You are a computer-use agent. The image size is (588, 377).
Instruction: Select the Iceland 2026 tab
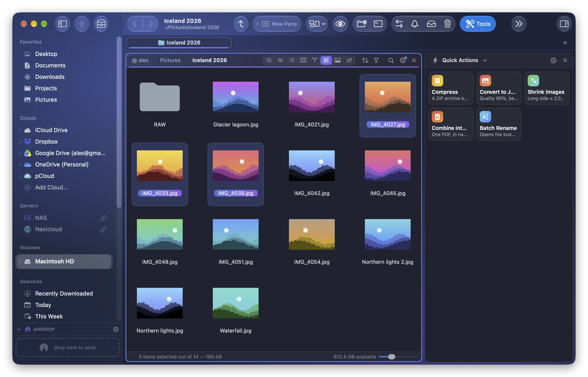tap(179, 43)
